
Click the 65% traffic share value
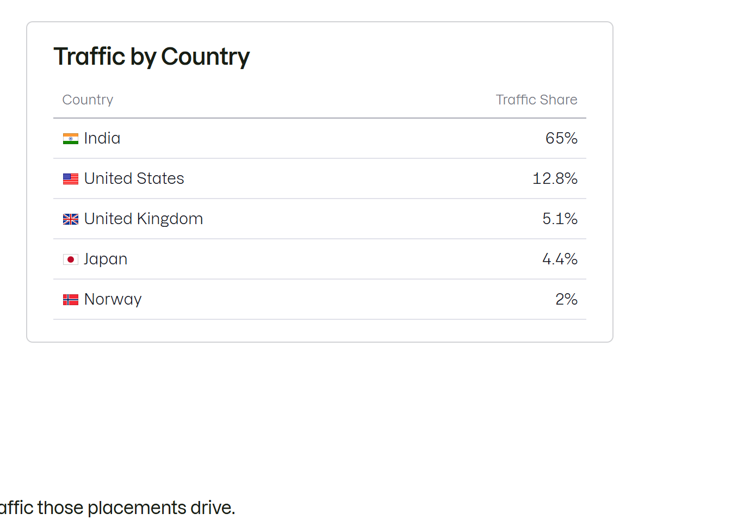561,138
